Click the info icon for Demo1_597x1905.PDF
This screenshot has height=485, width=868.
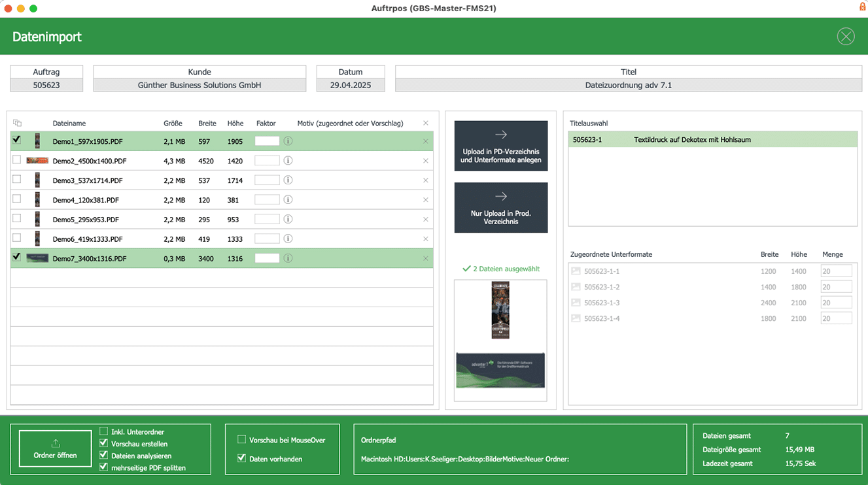[x=288, y=141]
